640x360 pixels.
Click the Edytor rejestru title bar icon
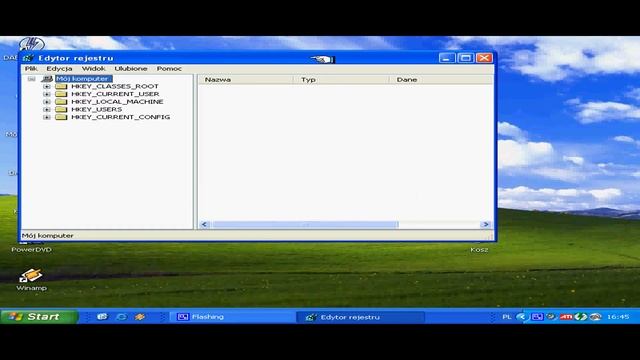click(x=28, y=58)
